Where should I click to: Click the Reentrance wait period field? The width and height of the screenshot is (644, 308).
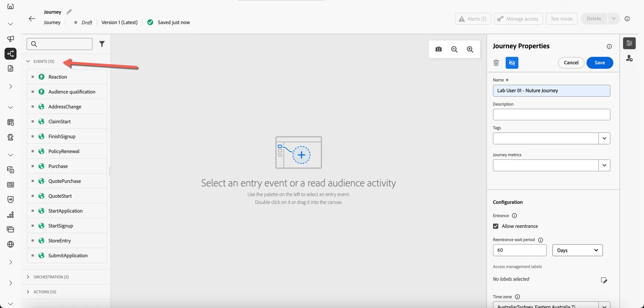click(x=520, y=250)
